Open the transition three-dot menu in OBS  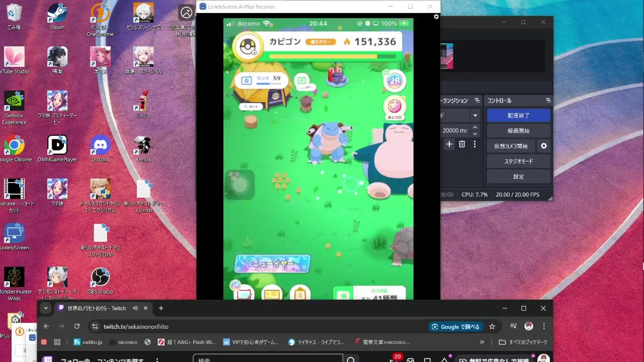pos(474,144)
